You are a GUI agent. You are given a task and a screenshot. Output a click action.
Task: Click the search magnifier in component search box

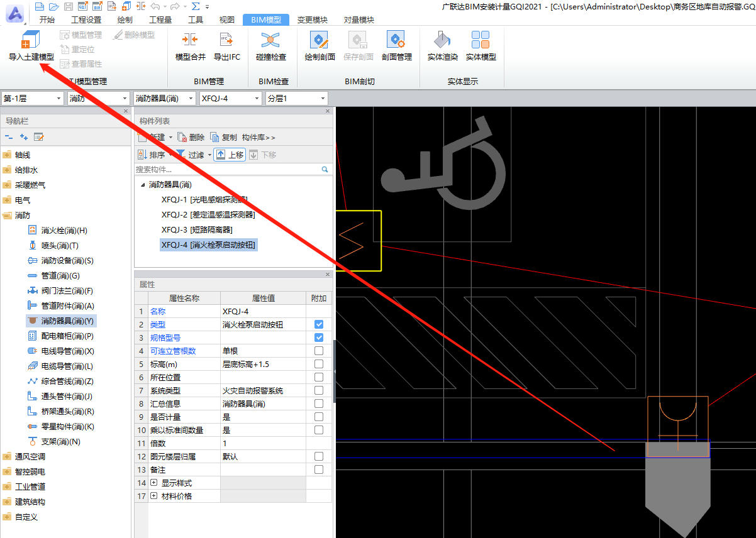pyautogui.click(x=325, y=170)
